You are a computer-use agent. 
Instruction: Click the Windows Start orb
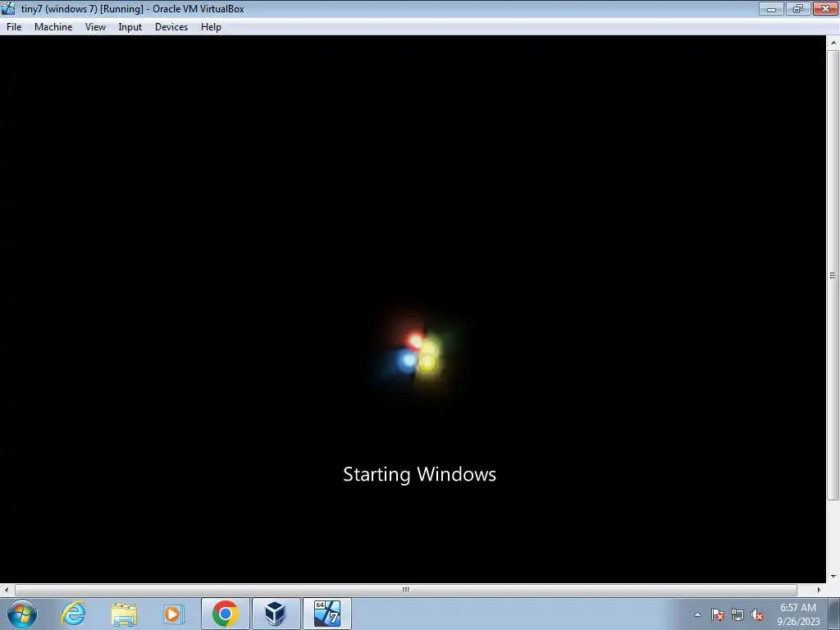[22, 614]
